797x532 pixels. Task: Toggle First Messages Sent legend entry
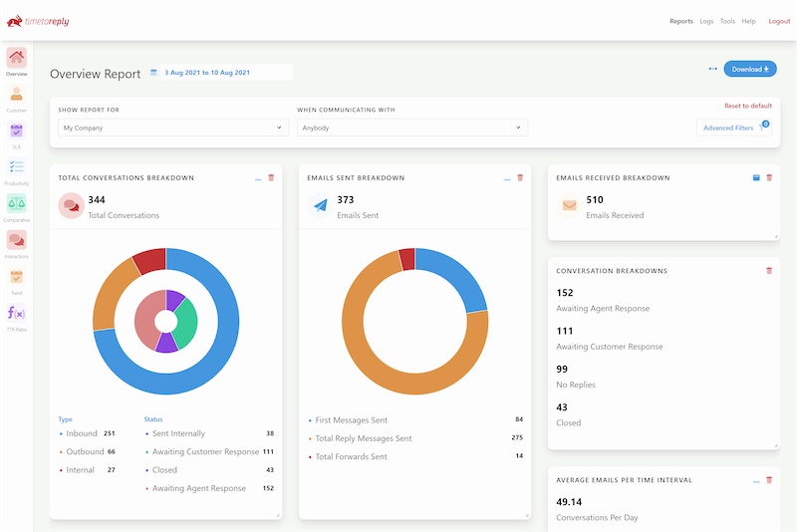click(x=415, y=420)
